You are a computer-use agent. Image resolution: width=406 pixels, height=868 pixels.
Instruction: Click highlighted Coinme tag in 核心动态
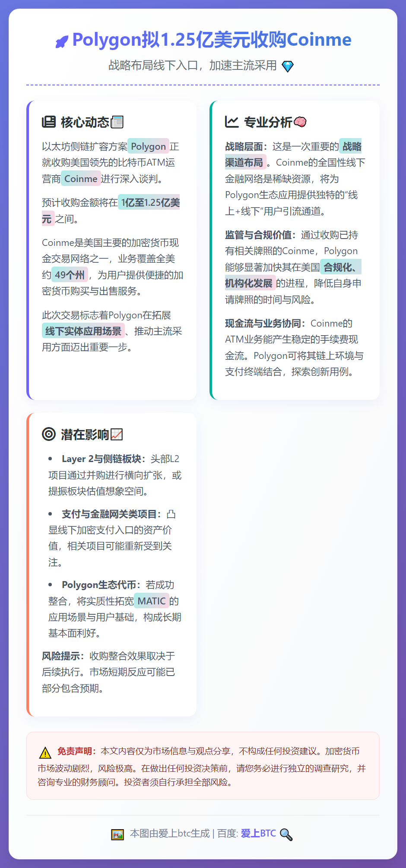point(81,179)
